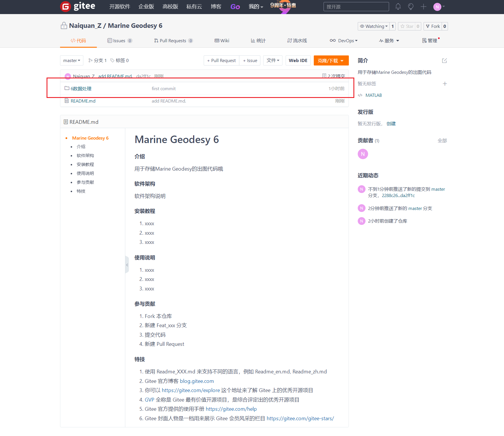Open the https://gitee.com/help link
The height and width of the screenshot is (436, 504).
click(x=231, y=409)
